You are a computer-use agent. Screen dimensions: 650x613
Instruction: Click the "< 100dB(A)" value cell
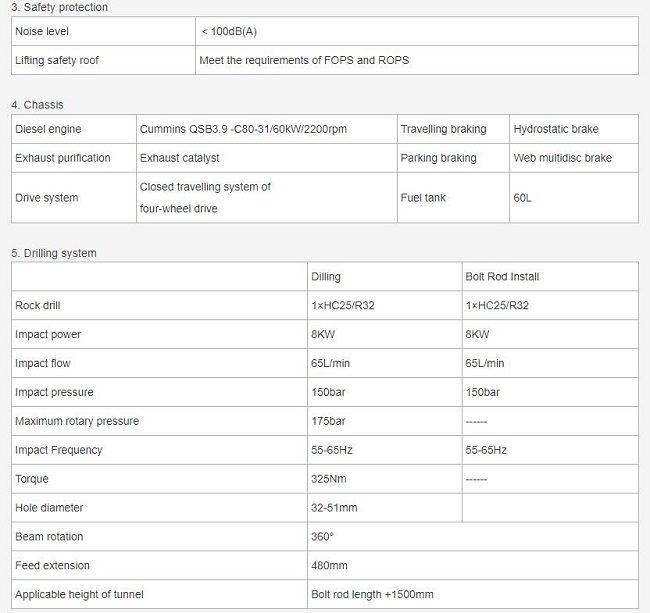tap(229, 31)
